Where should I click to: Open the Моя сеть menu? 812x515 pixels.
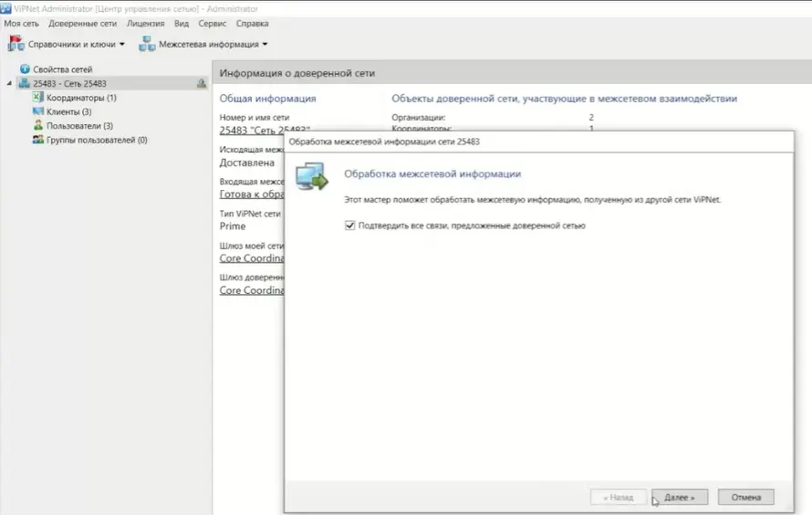[x=21, y=24]
